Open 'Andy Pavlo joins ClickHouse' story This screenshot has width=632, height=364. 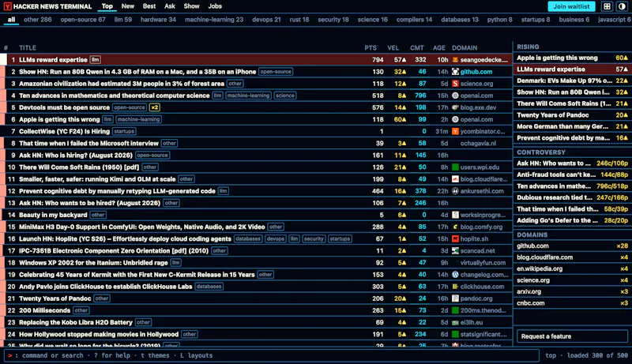tap(106, 287)
